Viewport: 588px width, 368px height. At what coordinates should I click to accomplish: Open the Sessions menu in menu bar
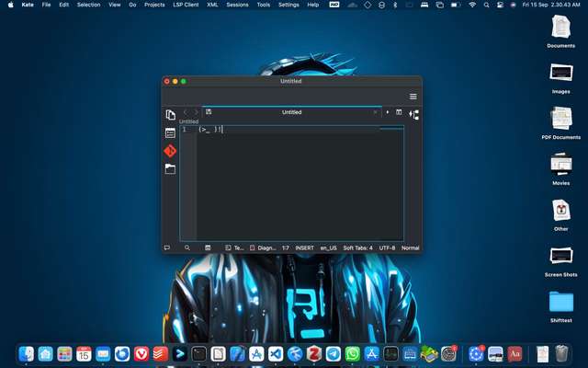point(237,5)
